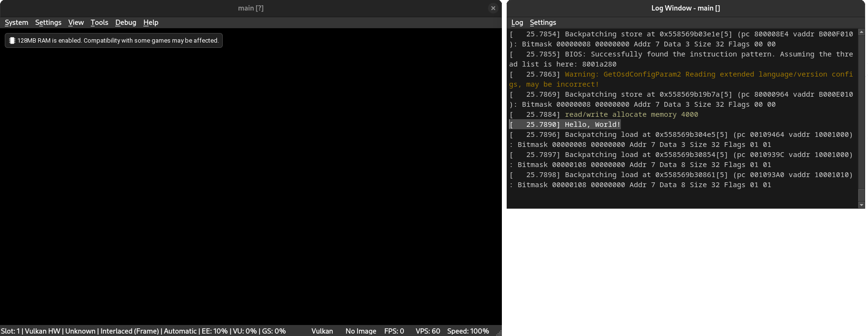Open the Log menu in Log Window
Screen dimensions: 868x336
click(x=517, y=22)
